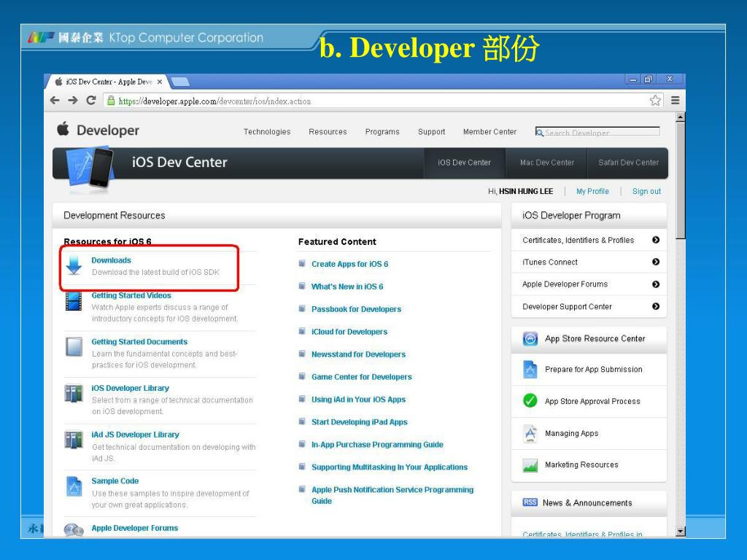Open the Sample Code link
Viewport: 747px width, 560px height.
[x=115, y=481]
